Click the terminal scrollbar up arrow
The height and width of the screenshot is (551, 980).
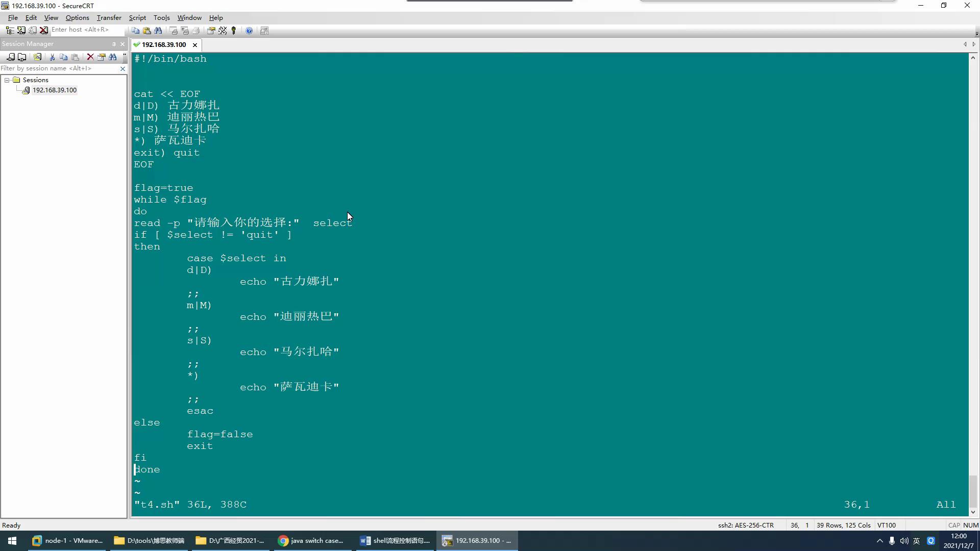pyautogui.click(x=973, y=58)
